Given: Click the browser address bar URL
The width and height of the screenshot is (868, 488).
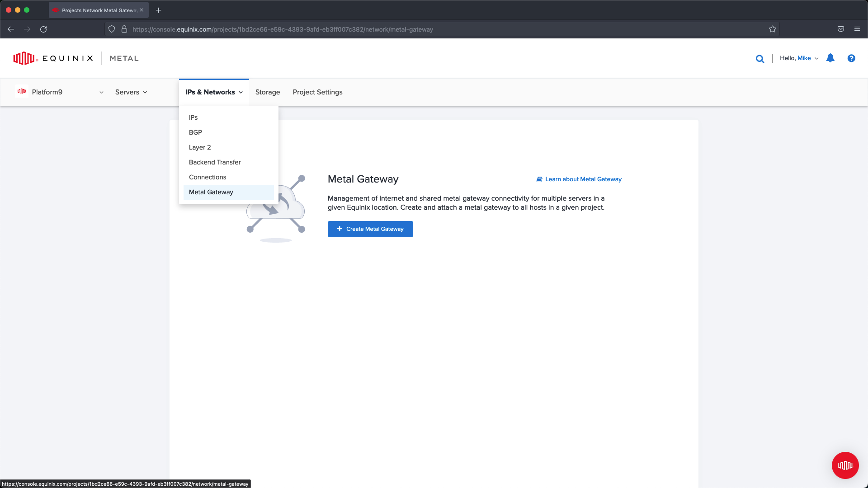Looking at the screenshot, I should coord(283,29).
